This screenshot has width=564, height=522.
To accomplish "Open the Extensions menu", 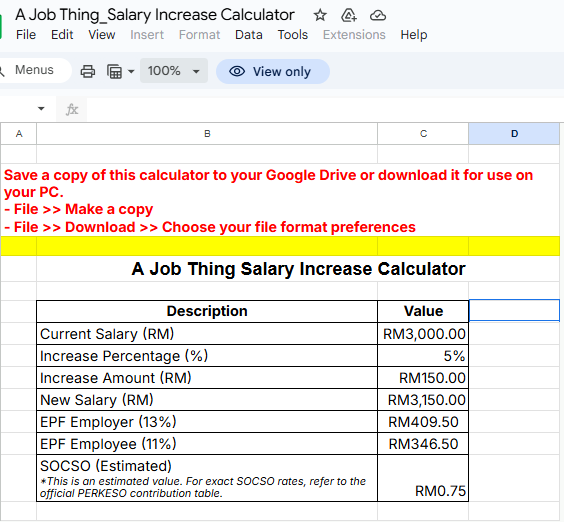I will [354, 35].
